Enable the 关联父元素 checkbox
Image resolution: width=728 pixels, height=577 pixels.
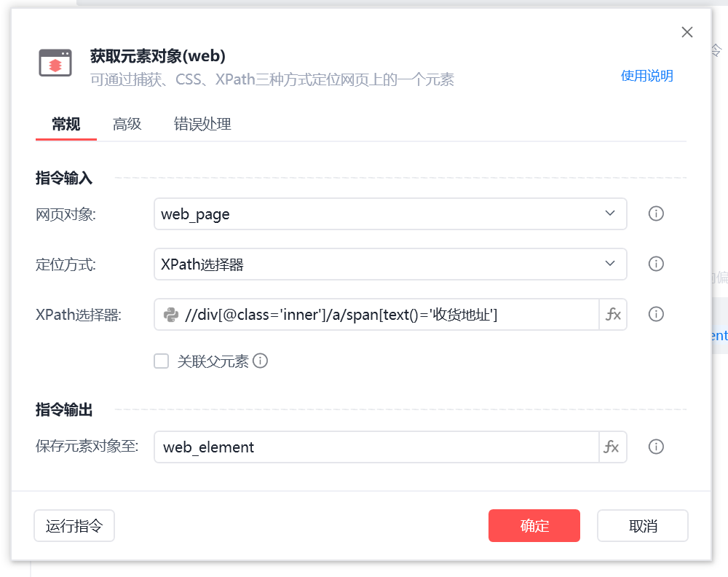point(162,361)
